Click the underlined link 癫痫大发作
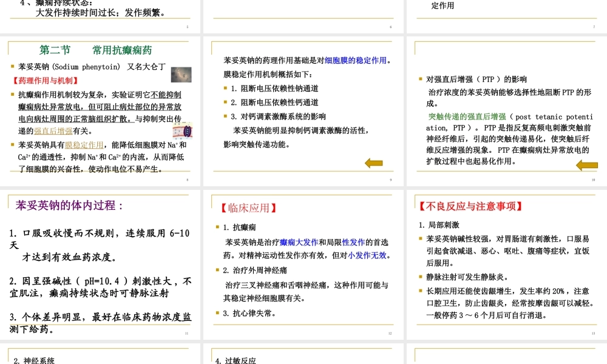607x364 pixels. tap(299, 241)
